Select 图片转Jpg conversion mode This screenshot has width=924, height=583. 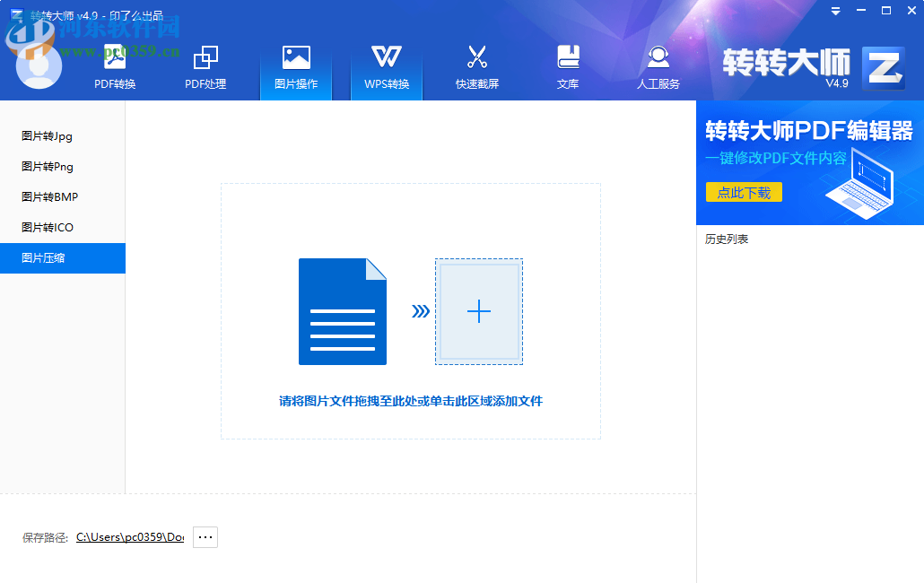tap(47, 135)
